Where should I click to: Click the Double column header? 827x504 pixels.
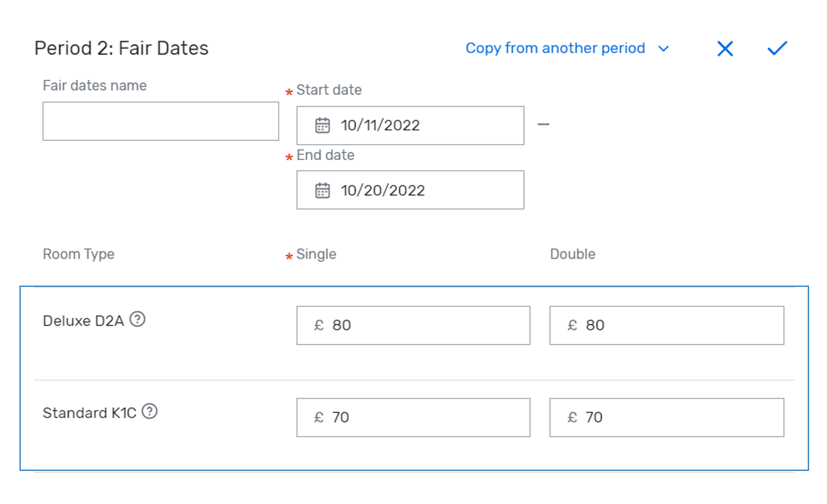coord(573,254)
